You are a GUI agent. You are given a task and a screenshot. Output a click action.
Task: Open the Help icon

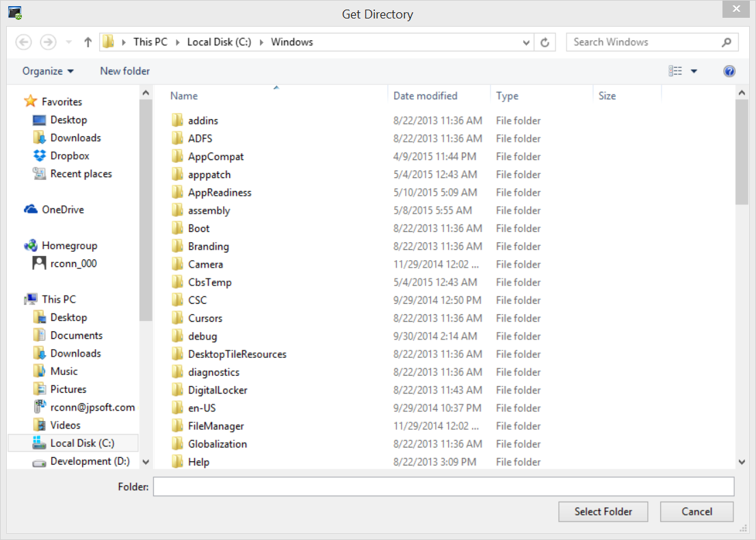click(x=729, y=71)
